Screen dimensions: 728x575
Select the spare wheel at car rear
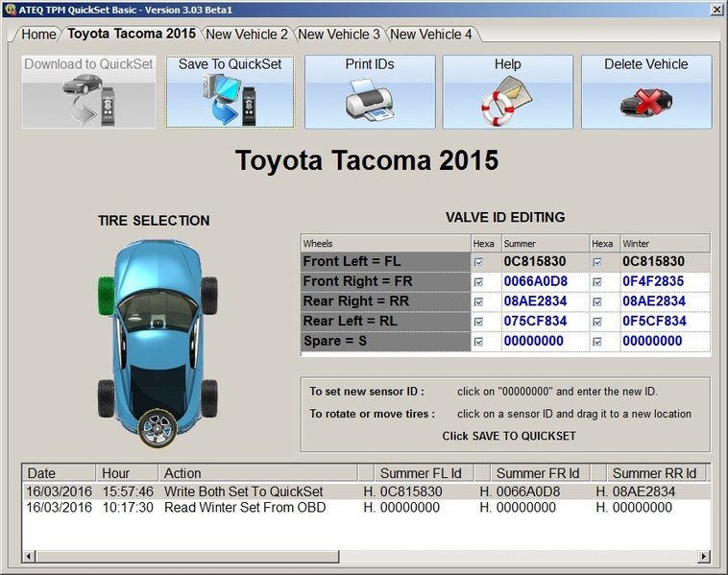point(158,428)
